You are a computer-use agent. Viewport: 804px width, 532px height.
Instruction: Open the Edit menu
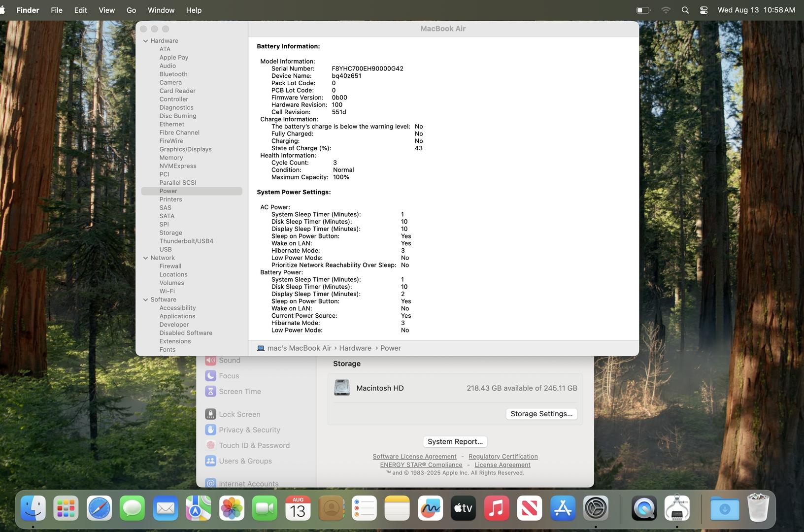[x=80, y=10]
